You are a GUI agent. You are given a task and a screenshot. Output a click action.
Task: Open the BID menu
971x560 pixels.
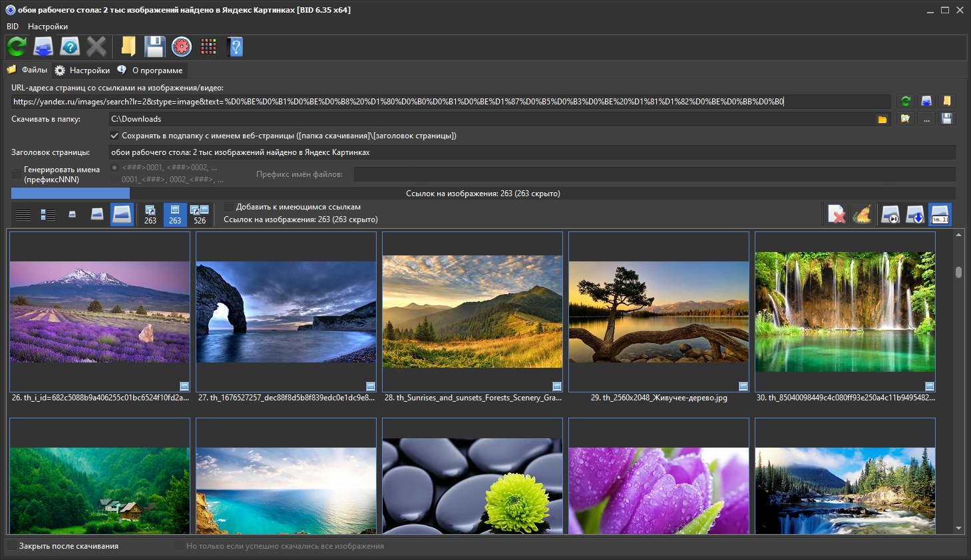point(13,27)
